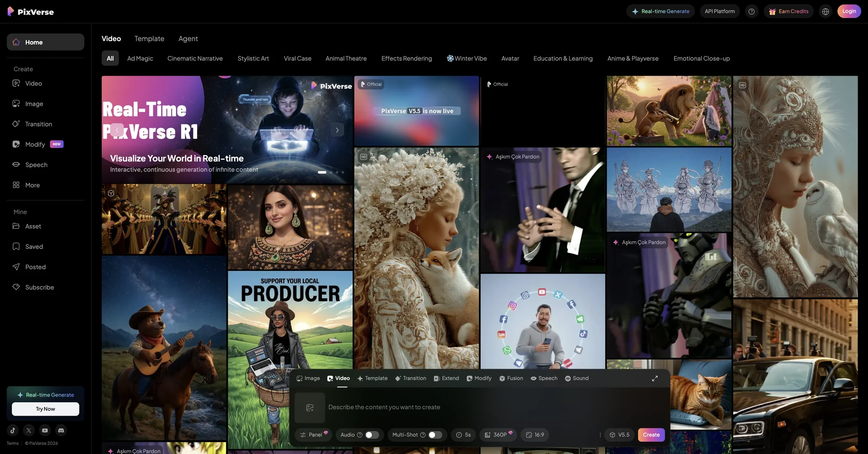Open the X (Twitter) social icon
The height and width of the screenshot is (454, 868).
point(29,430)
